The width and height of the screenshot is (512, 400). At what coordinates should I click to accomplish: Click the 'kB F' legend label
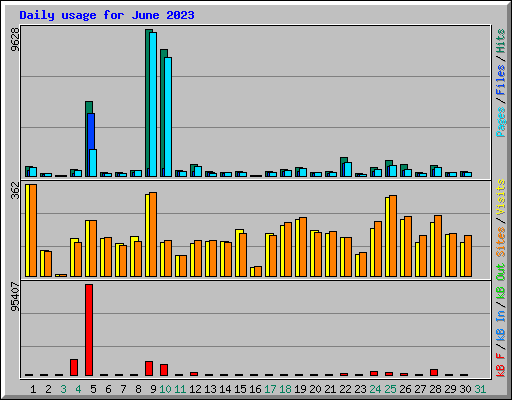point(500,365)
